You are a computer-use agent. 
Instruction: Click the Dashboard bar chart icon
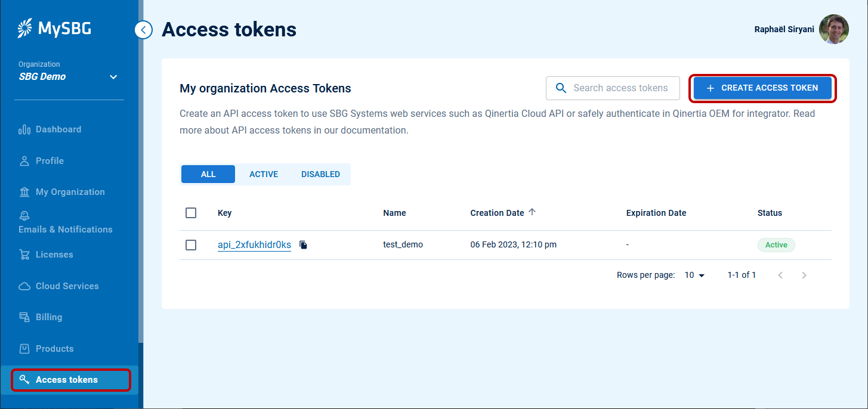[x=24, y=129]
